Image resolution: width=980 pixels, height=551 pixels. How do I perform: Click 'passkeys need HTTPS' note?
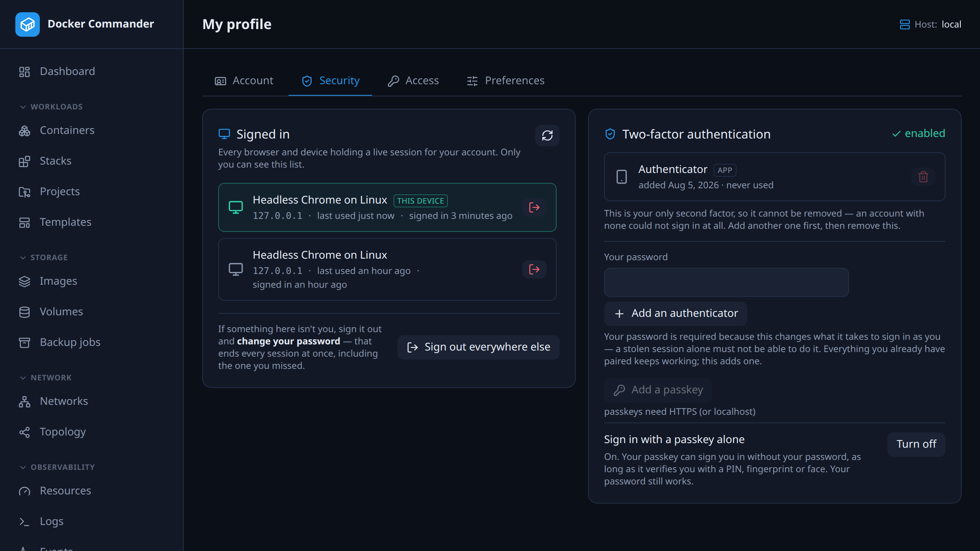click(x=680, y=412)
